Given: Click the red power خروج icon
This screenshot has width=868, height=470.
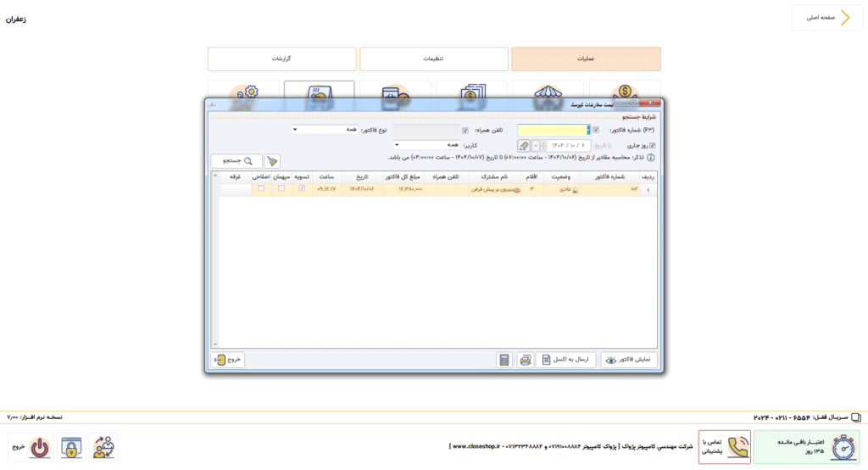Looking at the screenshot, I should [39, 447].
